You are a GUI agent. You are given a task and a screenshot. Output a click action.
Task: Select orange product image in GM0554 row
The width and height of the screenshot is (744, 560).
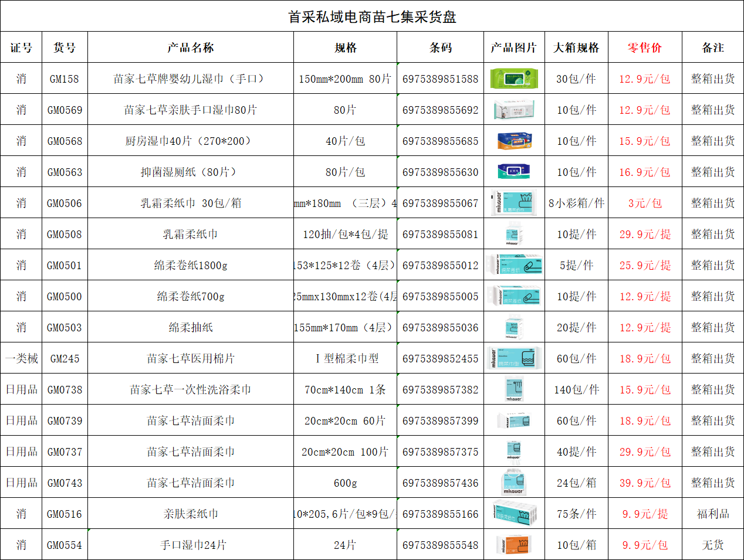(514, 545)
